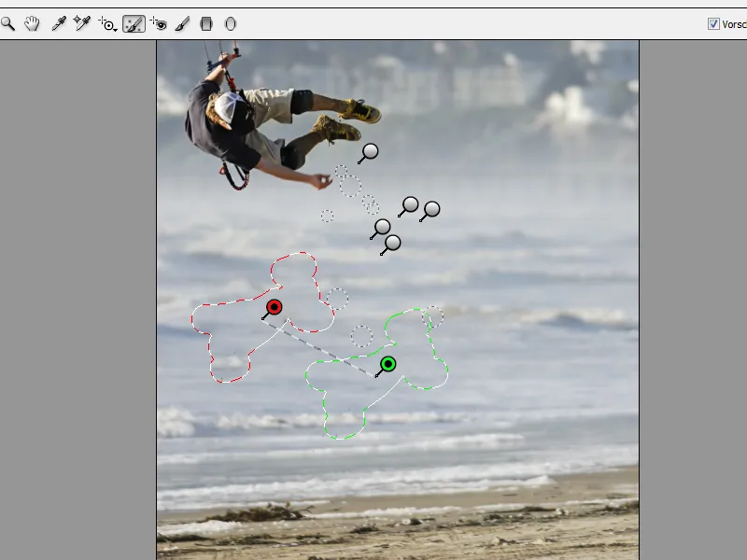Choose the Adjustment Brush tool
The width and height of the screenshot is (747, 560).
(182, 23)
